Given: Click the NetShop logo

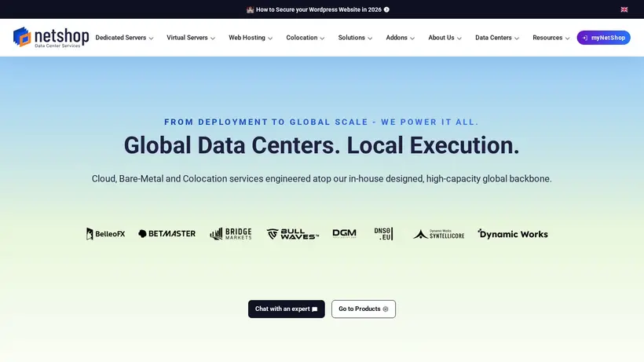Looking at the screenshot, I should coord(51,38).
